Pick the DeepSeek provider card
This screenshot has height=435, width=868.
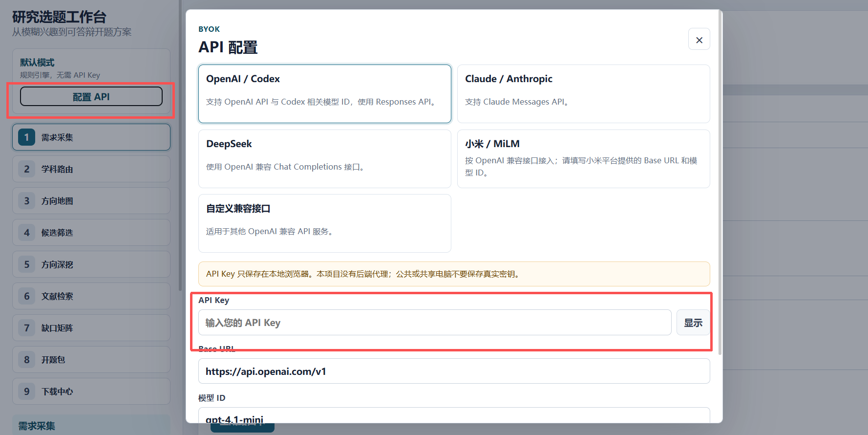(325, 159)
